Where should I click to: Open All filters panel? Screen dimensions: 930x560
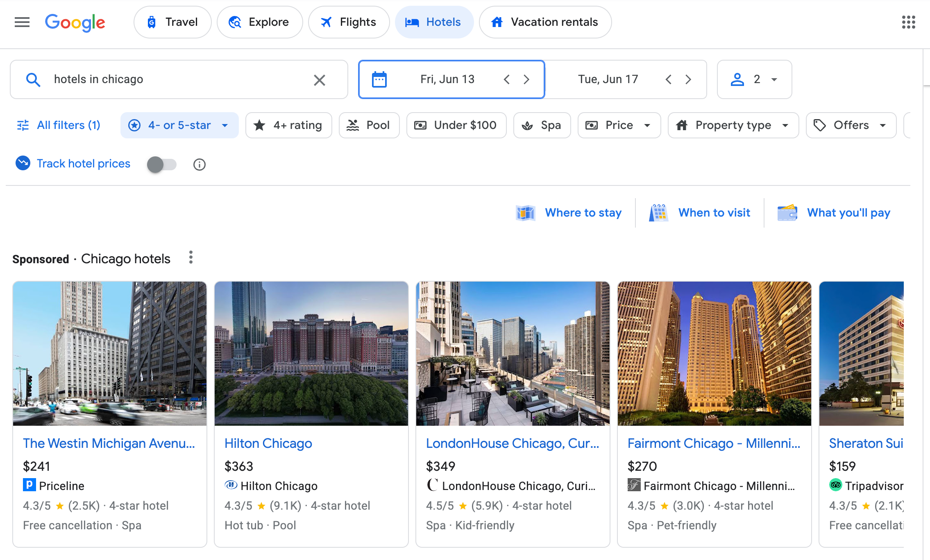pos(59,125)
